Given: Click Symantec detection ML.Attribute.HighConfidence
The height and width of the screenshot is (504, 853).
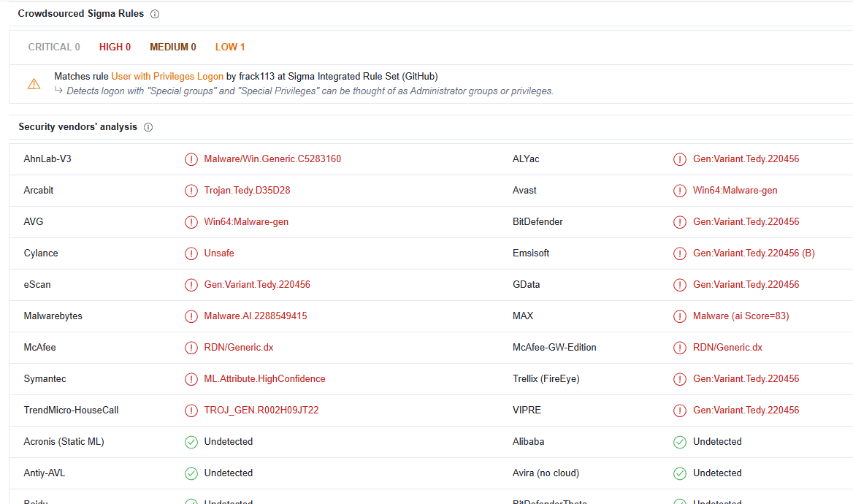Looking at the screenshot, I should [x=265, y=379].
